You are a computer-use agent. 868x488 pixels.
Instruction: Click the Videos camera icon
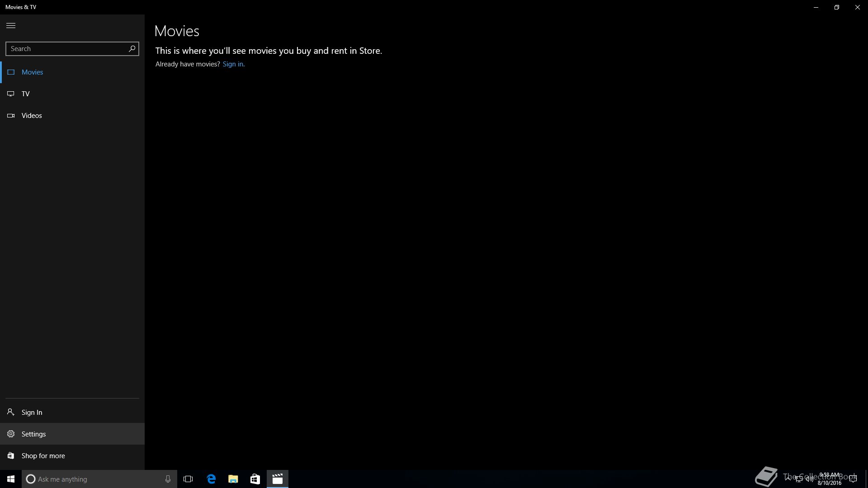coord(11,116)
